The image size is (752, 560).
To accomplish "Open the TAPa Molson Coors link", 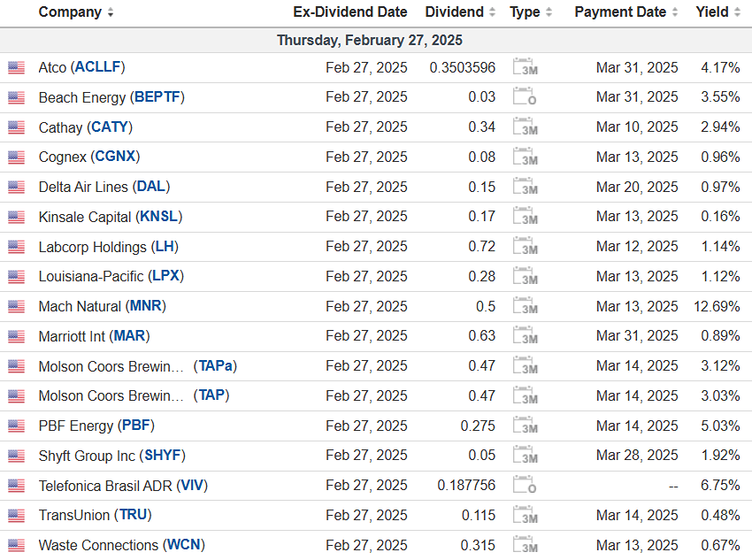I will coord(217,365).
